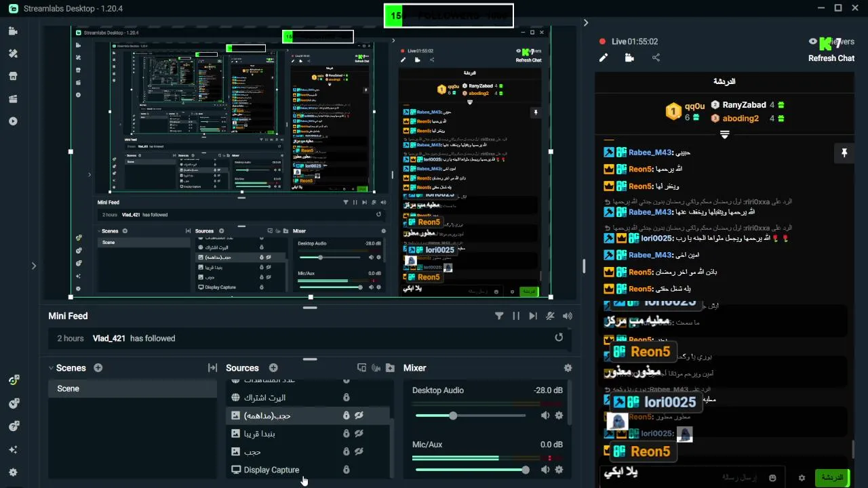Screen dimensions: 868x488
Task: Click RanyZabad on the leaderboard
Action: tap(744, 105)
